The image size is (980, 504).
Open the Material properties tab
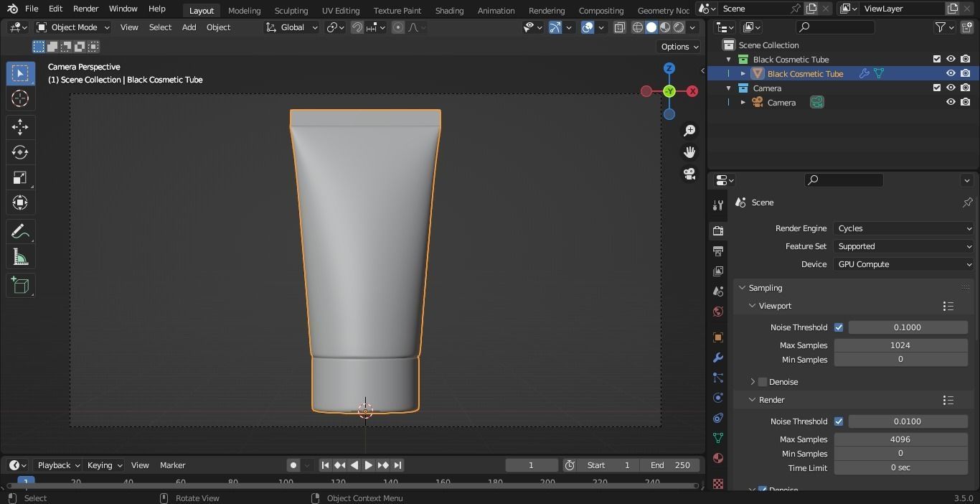718,458
